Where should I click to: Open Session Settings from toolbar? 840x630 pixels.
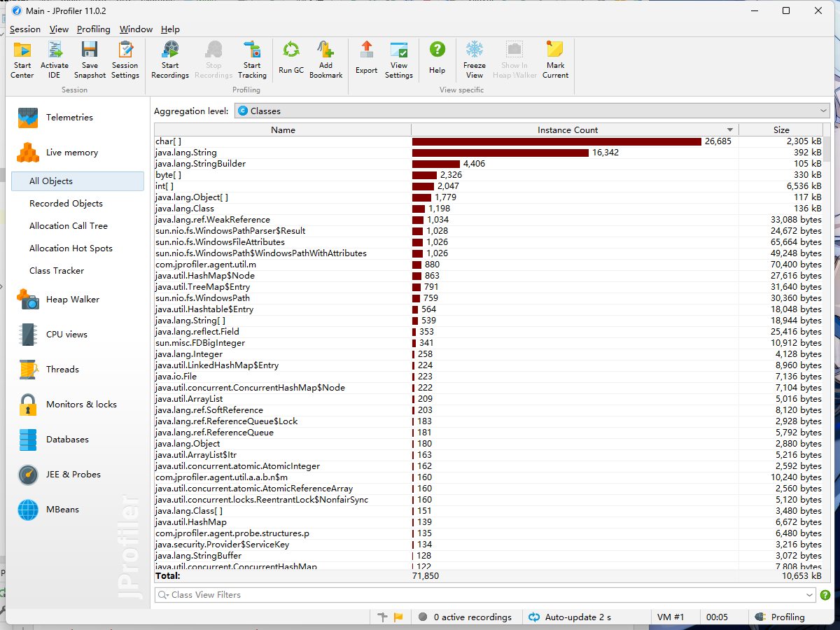[125, 59]
